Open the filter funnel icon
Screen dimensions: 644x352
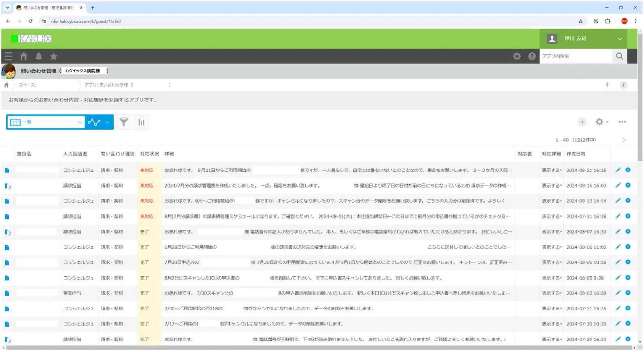124,122
